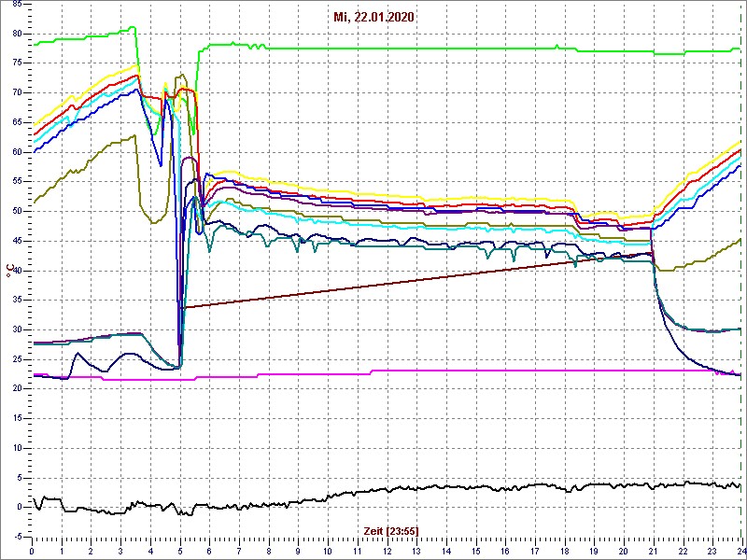Click the chart date title Mi, 22.01.2020
This screenshot has width=747, height=560.
pyautogui.click(x=374, y=18)
